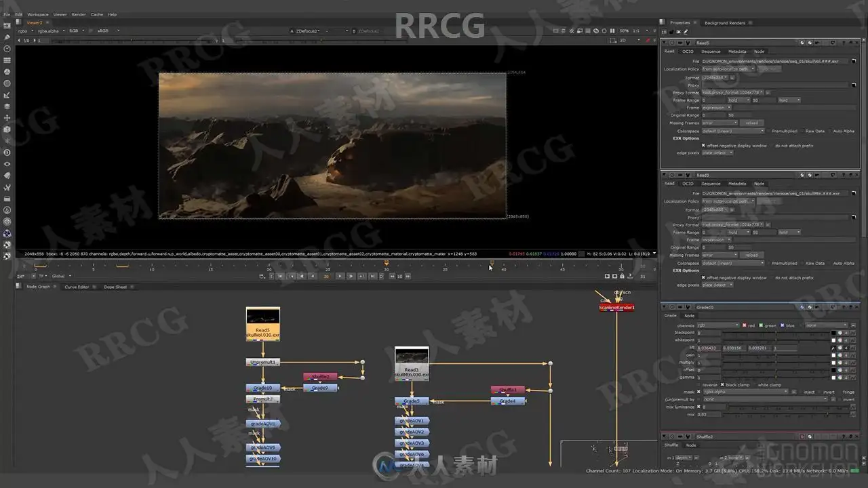The width and height of the screenshot is (868, 488).
Task: Open the Views nodes eye icon
Action: pyautogui.click(x=7, y=164)
